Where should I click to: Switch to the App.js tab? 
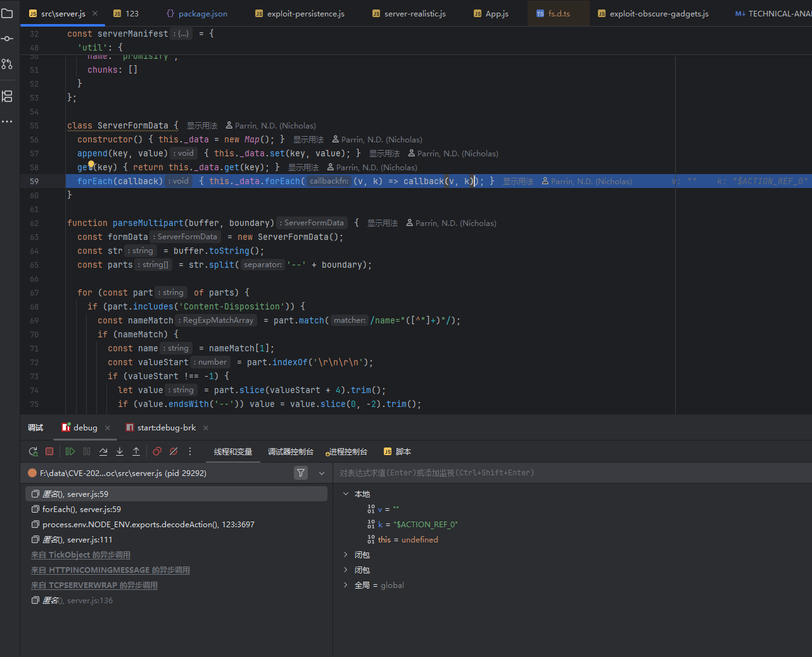tap(491, 13)
